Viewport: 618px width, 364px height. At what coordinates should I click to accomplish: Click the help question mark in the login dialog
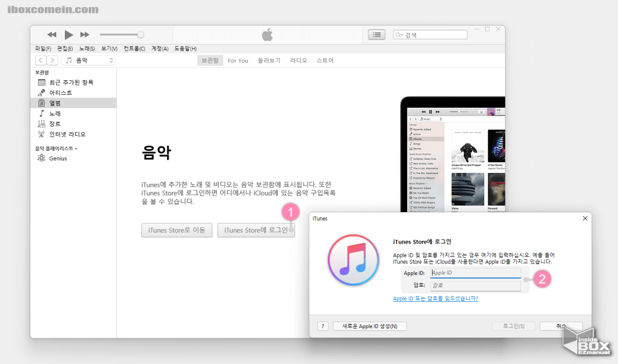[323, 326]
